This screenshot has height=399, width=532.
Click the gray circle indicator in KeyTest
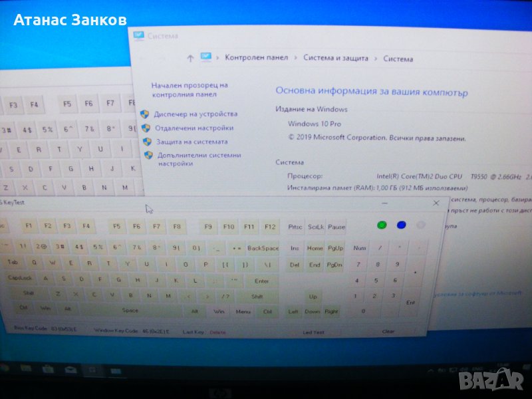tap(420, 225)
